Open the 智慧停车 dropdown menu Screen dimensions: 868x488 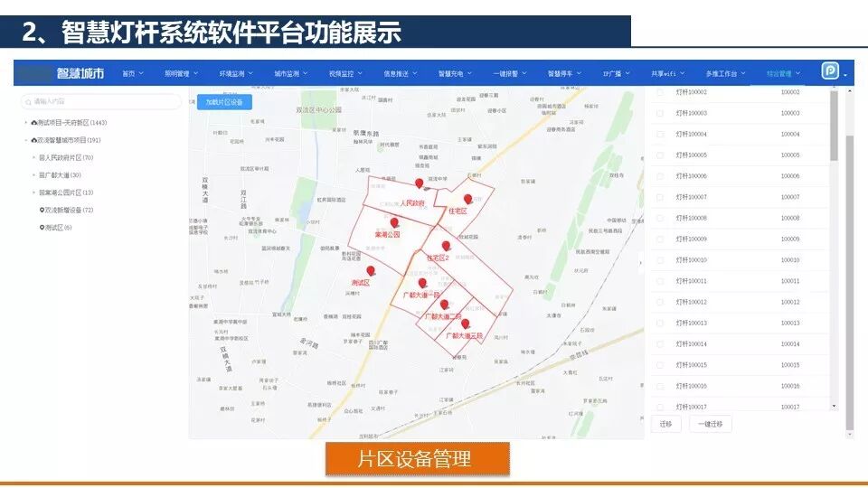(x=564, y=73)
